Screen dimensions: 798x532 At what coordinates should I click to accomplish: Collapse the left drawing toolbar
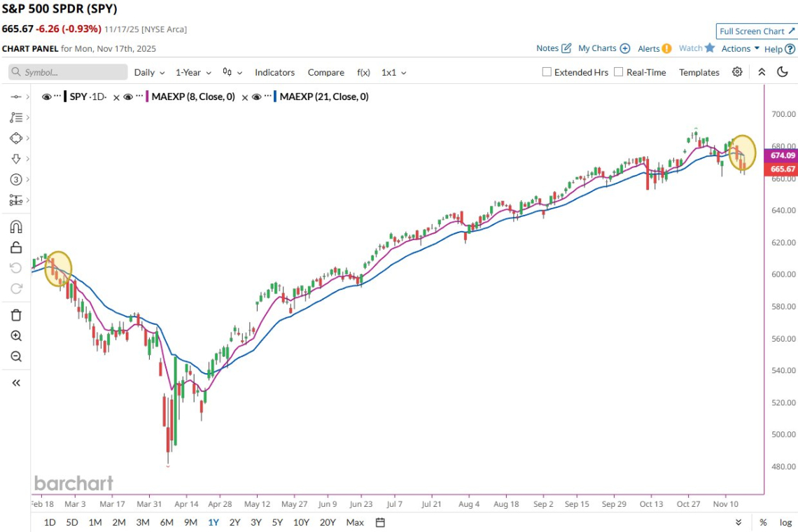pyautogui.click(x=16, y=383)
